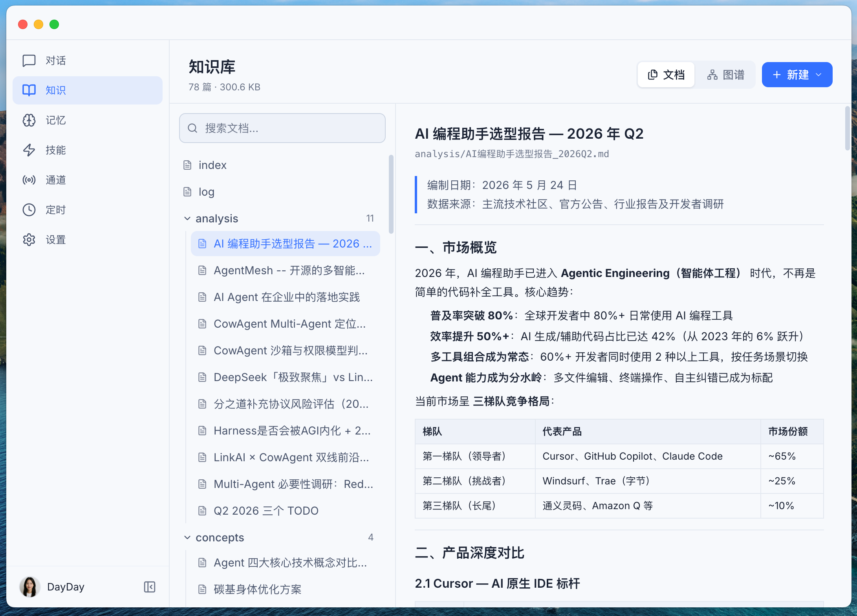The image size is (857, 616).
Task: Click the 一、市场概览 heading
Action: point(456,247)
